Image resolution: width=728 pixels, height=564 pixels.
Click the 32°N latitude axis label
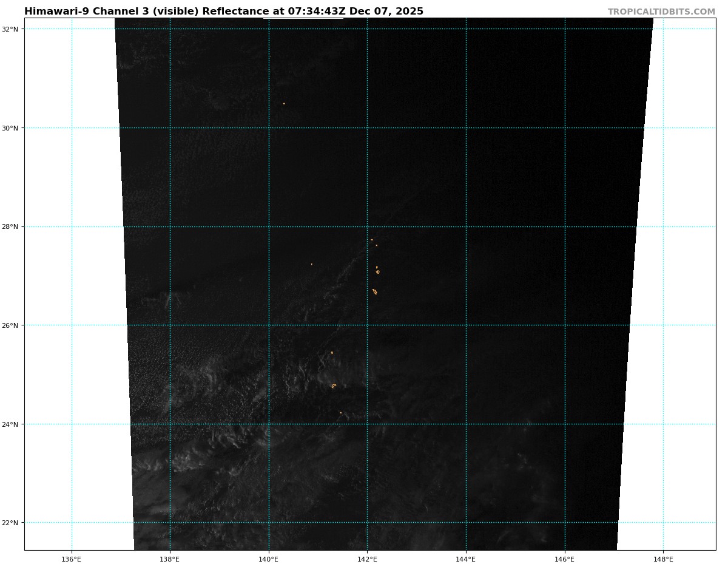(x=12, y=29)
